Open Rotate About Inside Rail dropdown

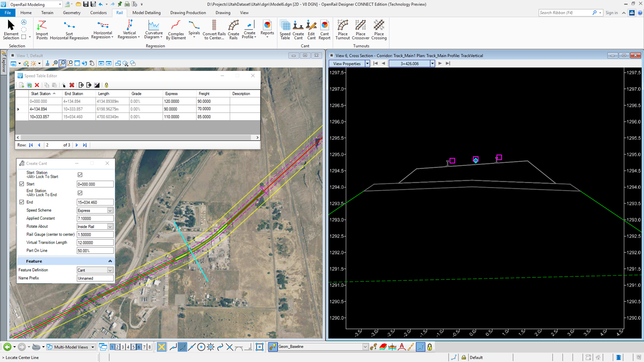tap(110, 227)
